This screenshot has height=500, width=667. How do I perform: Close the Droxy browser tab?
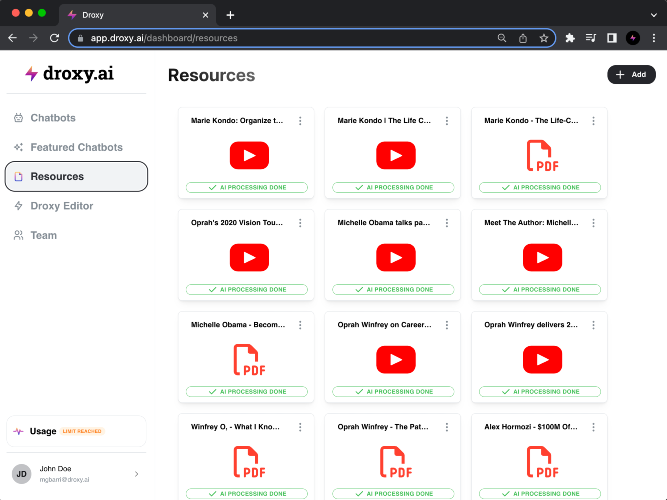(205, 15)
